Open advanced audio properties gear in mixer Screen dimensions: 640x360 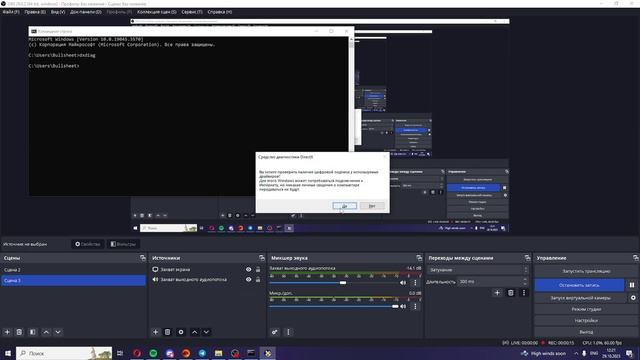(x=275, y=332)
